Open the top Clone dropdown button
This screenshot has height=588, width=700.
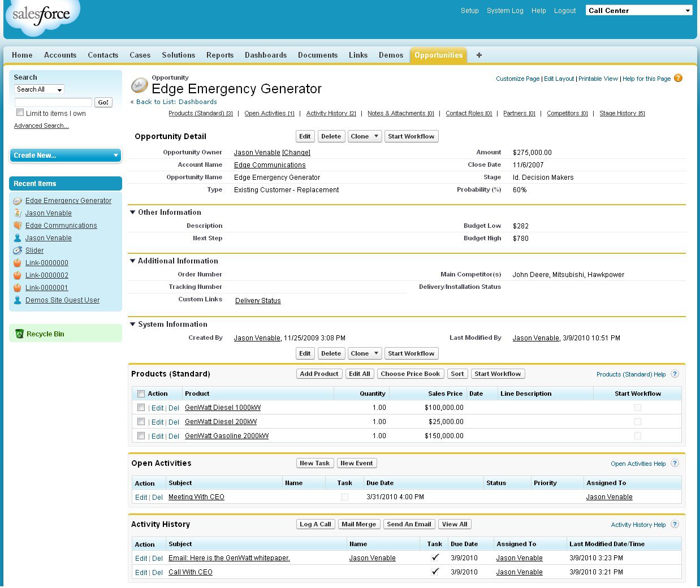click(365, 136)
